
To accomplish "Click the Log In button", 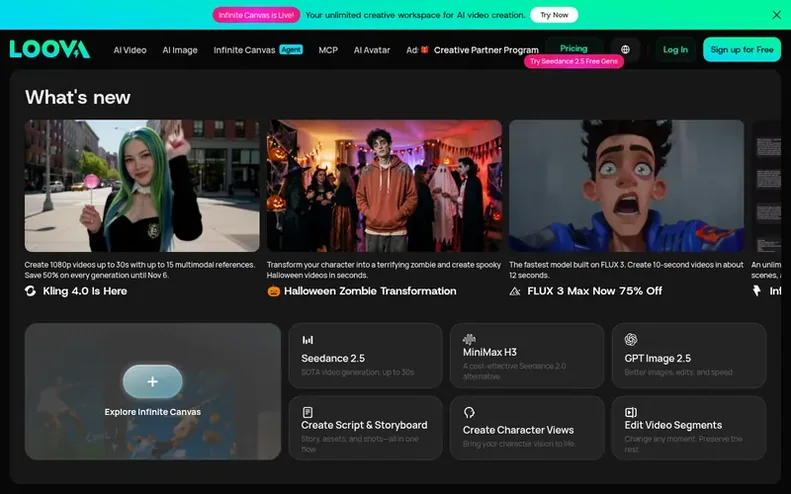I will pyautogui.click(x=675, y=49).
